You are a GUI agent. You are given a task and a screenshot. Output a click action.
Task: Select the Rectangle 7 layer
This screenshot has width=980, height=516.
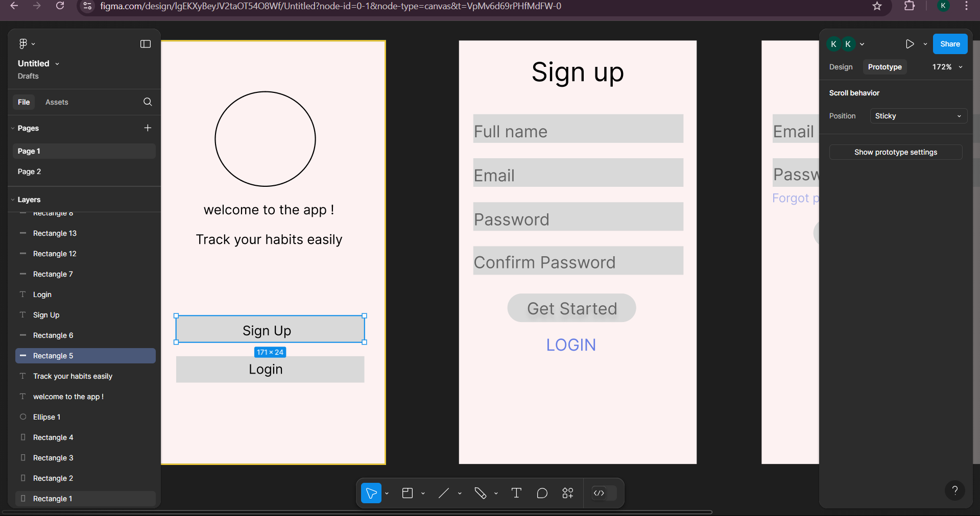[x=85, y=274]
